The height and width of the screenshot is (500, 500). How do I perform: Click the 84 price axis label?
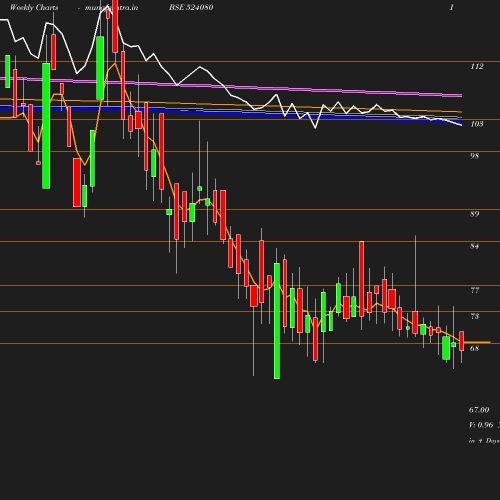[x=475, y=246]
